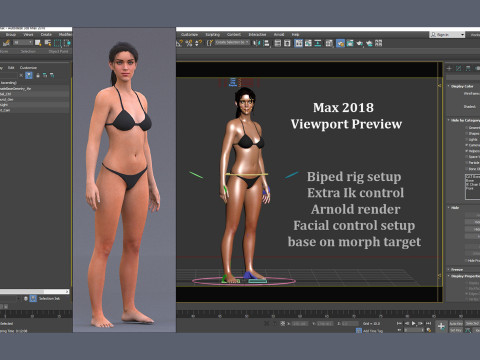Click the Go to Start playback button

[399, 323]
